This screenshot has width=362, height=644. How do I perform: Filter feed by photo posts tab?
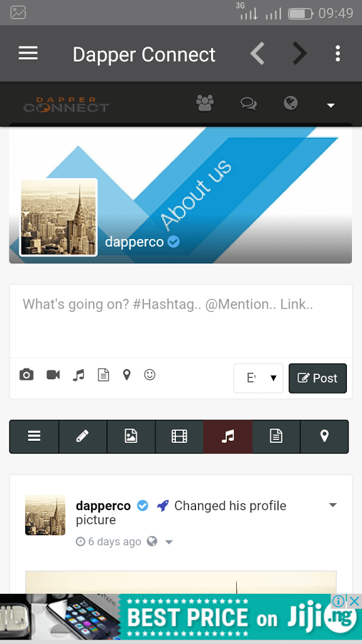[131, 436]
